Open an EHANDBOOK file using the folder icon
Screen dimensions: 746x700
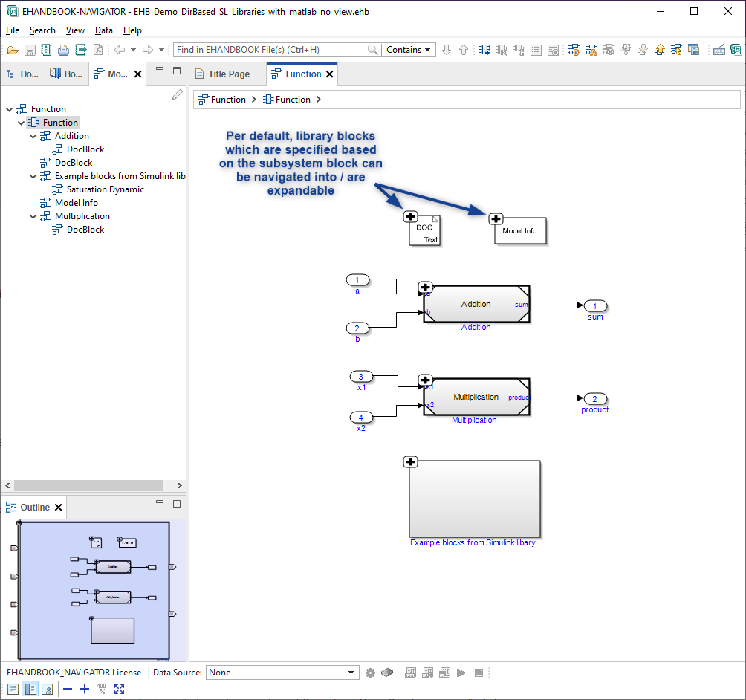coord(13,51)
